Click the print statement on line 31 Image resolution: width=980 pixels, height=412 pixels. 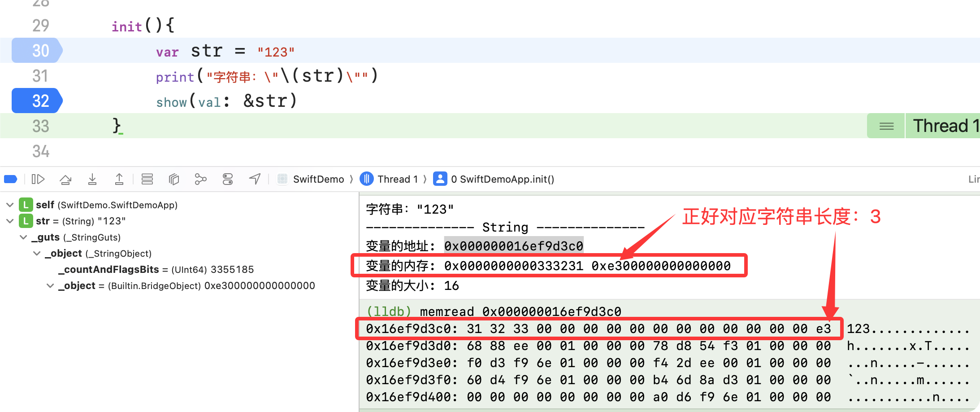coord(267,75)
